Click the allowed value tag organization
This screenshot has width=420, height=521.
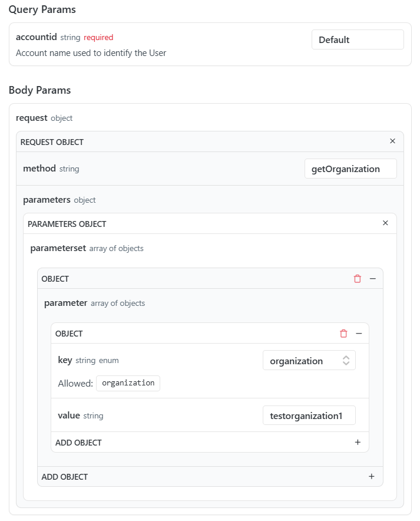coord(128,383)
